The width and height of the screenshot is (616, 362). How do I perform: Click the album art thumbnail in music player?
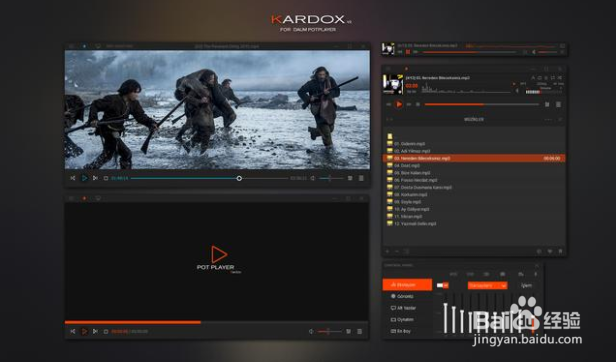pos(393,84)
